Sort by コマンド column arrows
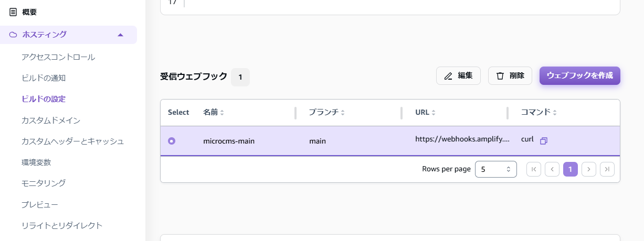 tap(555, 113)
